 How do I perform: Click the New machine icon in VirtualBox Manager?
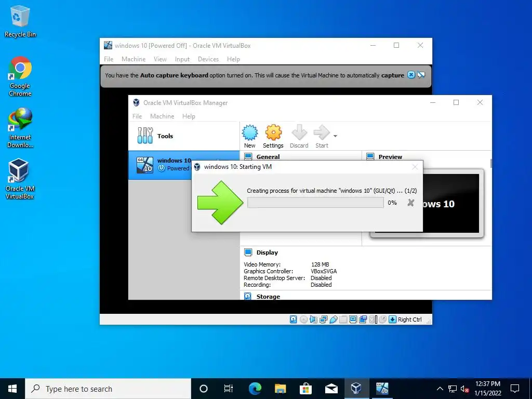tap(250, 132)
